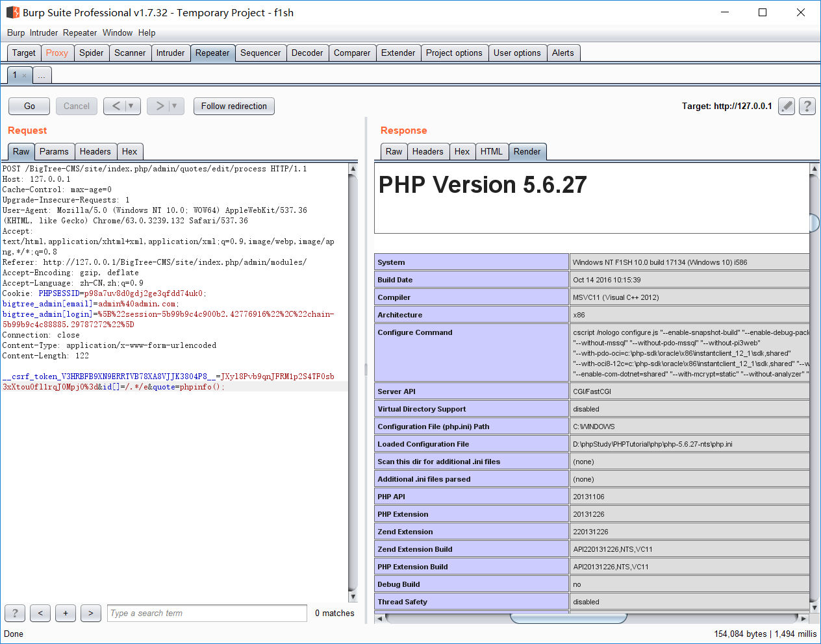Click the Burp Suite logo in title bar
This screenshot has width=821, height=644.
12,12
